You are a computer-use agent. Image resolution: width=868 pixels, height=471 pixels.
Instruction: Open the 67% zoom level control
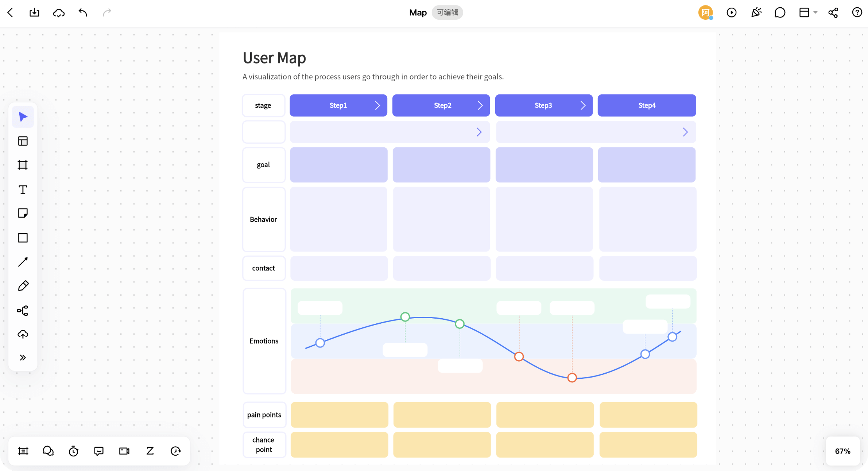point(842,451)
